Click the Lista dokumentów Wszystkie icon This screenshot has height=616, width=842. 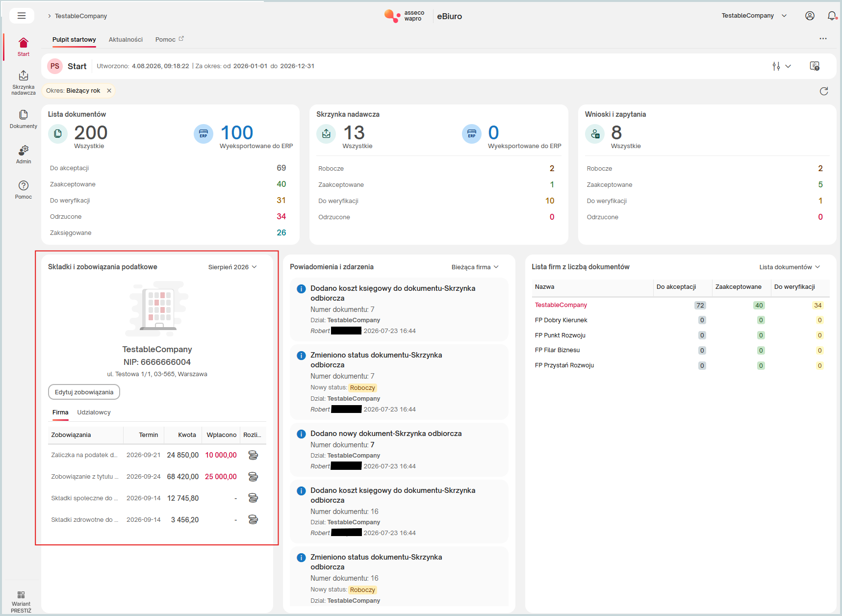58,134
